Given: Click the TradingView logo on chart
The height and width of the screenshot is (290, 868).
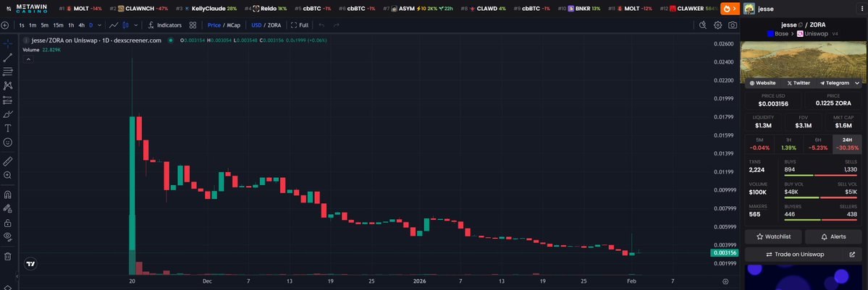Looking at the screenshot, I should [31, 264].
